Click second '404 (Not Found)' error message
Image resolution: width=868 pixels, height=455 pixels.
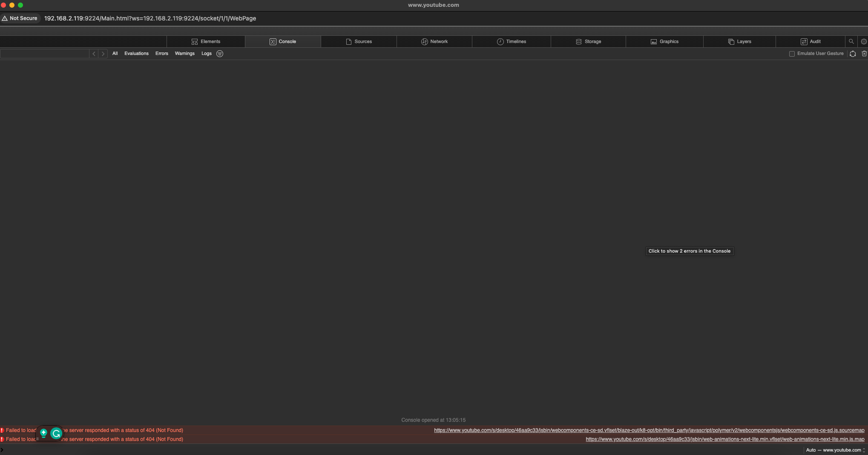click(95, 439)
